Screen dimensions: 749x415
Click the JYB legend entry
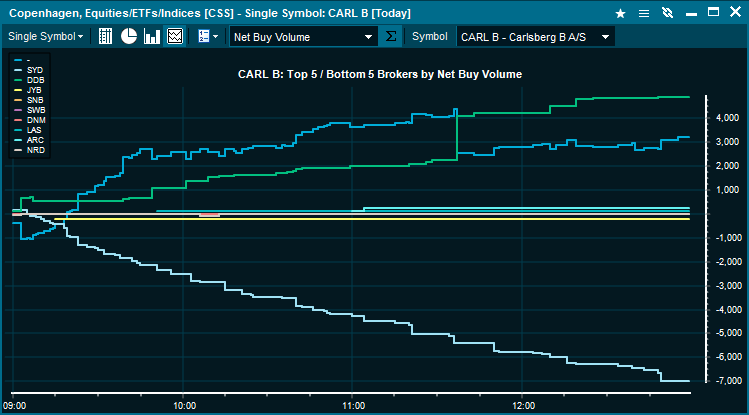(x=35, y=89)
